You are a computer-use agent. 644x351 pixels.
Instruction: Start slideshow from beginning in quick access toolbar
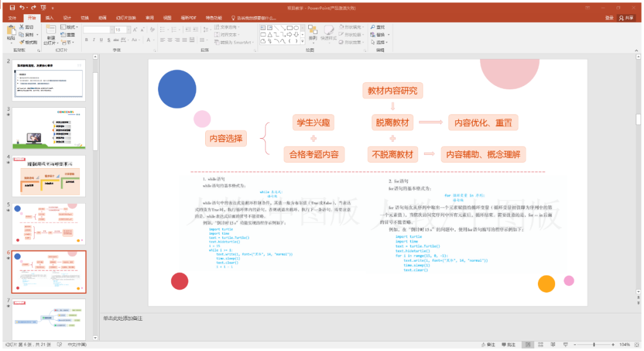[44, 7]
